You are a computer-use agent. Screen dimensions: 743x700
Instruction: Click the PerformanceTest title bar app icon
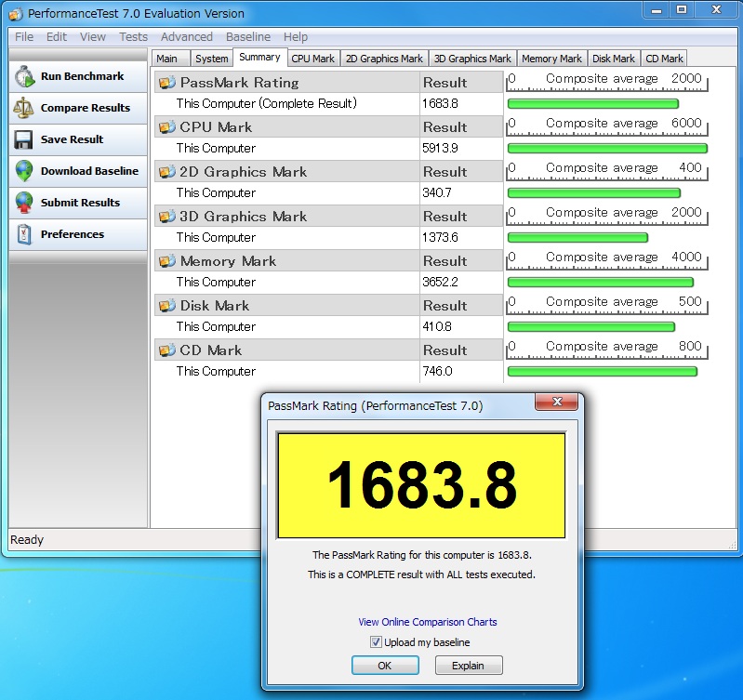16,14
